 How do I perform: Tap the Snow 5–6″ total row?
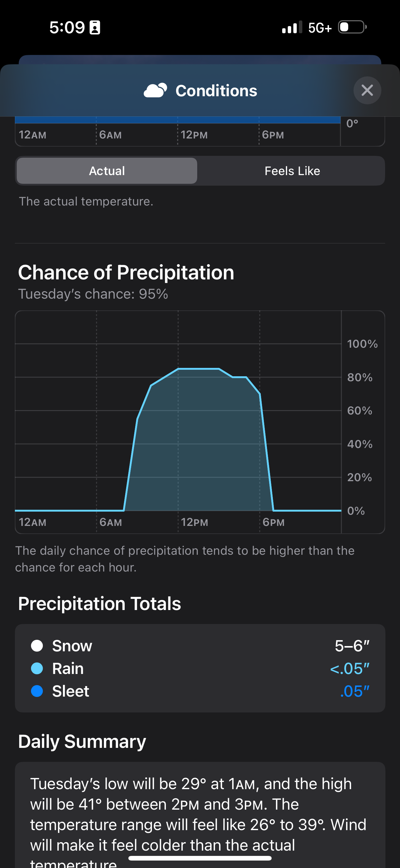pyautogui.click(x=200, y=646)
